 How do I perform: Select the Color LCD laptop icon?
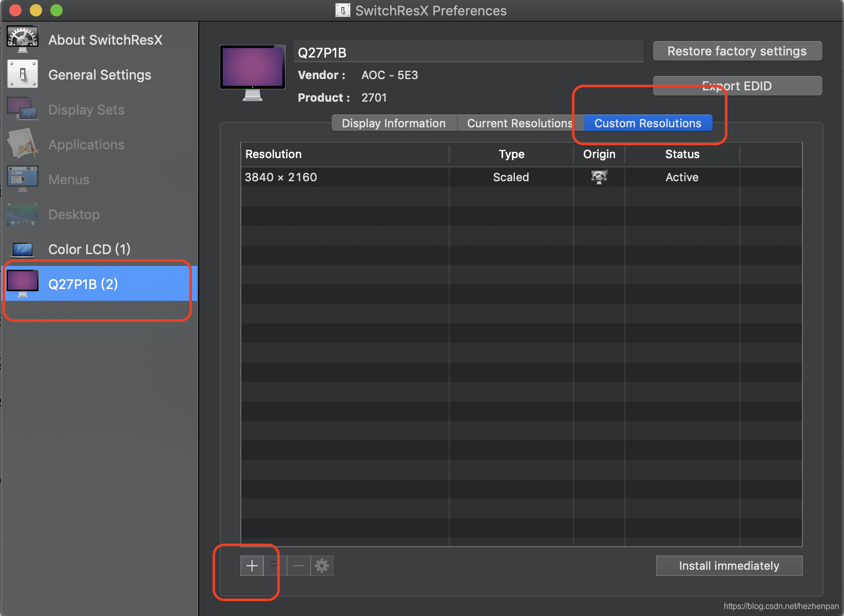pos(23,249)
